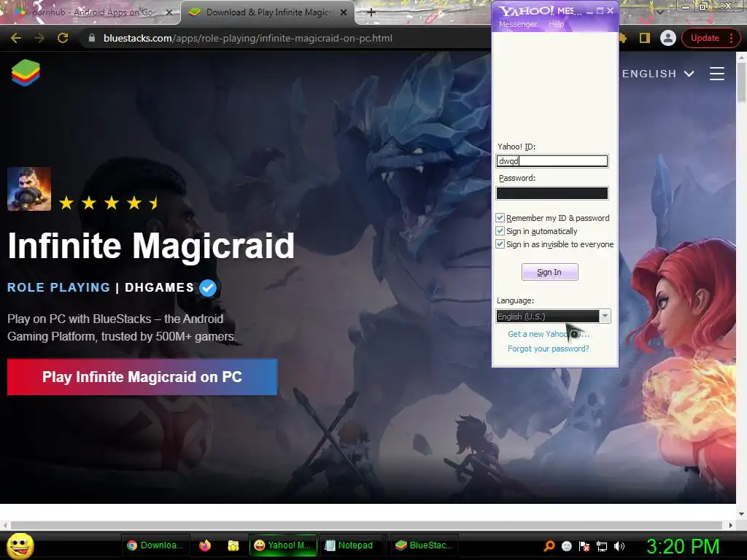Switch to the Android Apps on Google tab
747x560 pixels.
(x=90, y=12)
